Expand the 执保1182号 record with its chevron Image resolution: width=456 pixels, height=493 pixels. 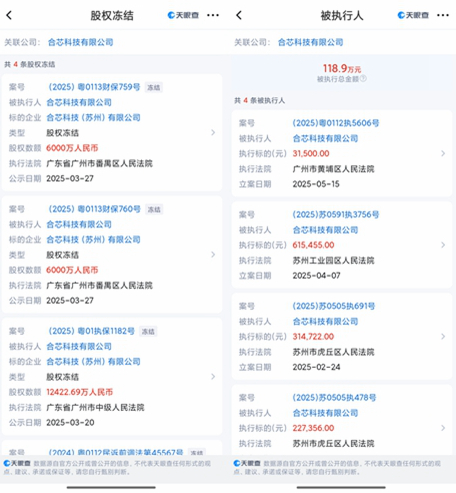pyautogui.click(x=213, y=376)
